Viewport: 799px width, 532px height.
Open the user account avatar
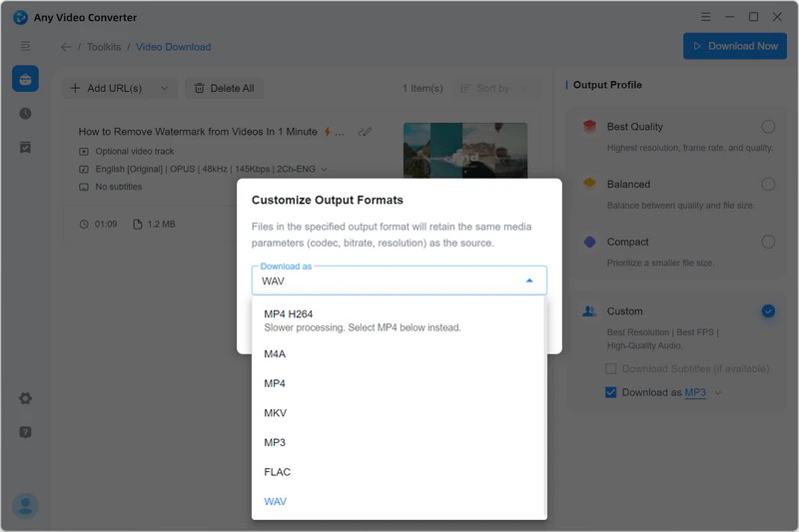[x=25, y=506]
